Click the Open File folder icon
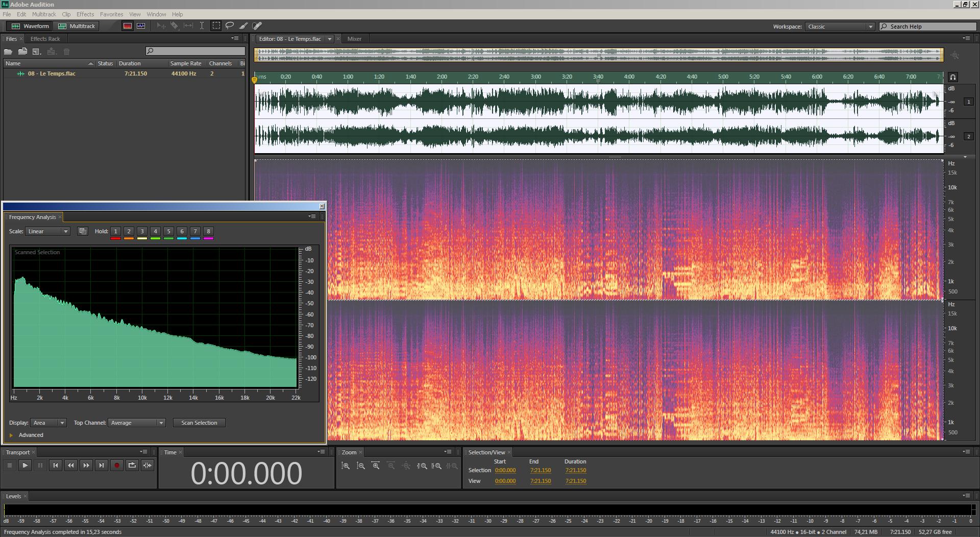980x537 pixels. [x=8, y=52]
